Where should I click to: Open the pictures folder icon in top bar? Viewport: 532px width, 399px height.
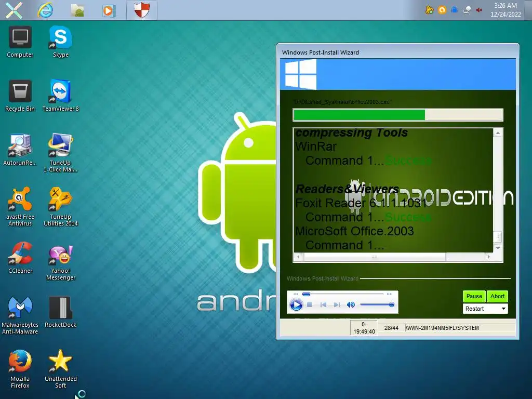(x=77, y=10)
